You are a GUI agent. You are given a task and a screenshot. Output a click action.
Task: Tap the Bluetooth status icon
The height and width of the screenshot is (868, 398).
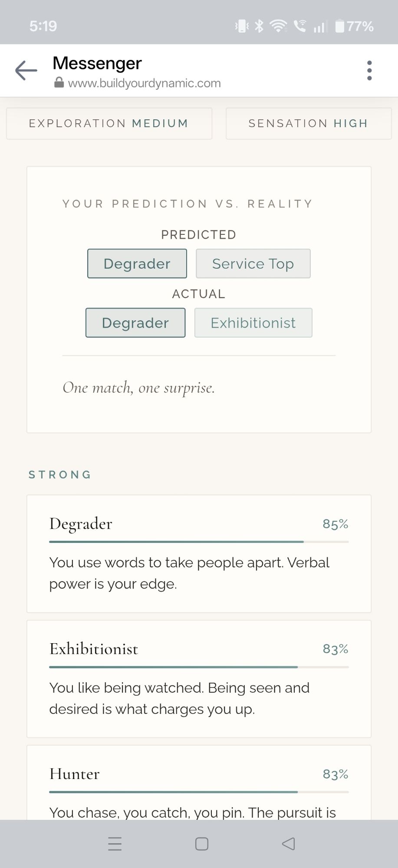click(x=259, y=26)
